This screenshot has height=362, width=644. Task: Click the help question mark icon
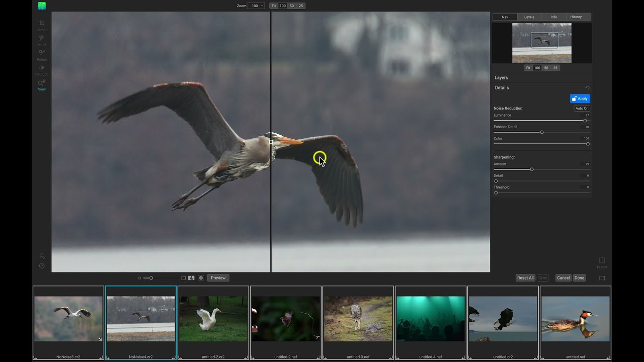42,266
